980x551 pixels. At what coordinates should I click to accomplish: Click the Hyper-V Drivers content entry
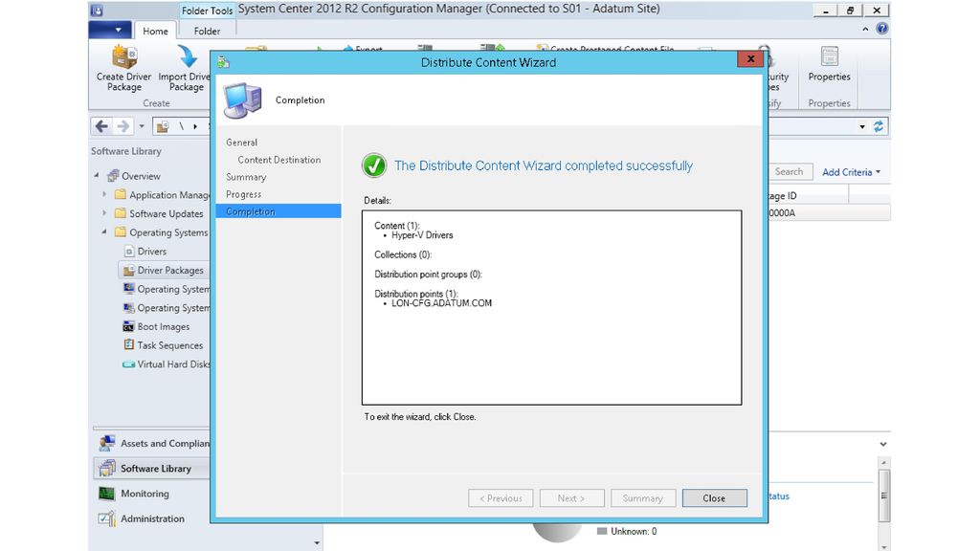point(422,235)
